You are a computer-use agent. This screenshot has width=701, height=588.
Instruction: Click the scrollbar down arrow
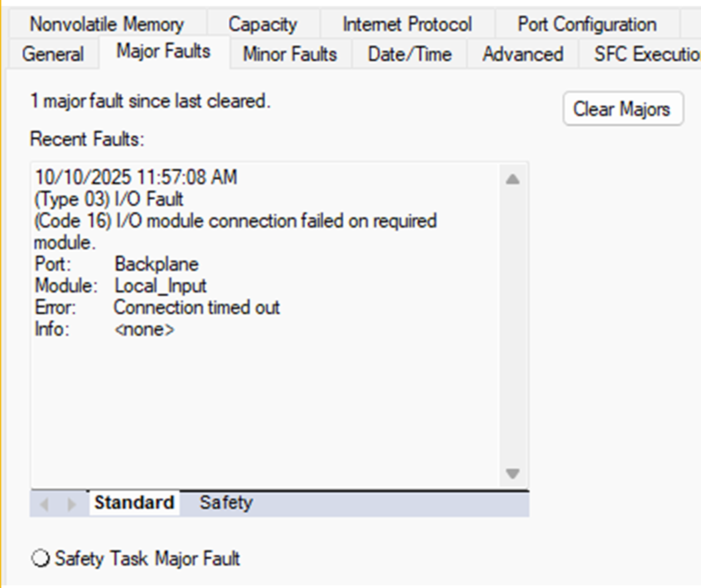coord(512,473)
